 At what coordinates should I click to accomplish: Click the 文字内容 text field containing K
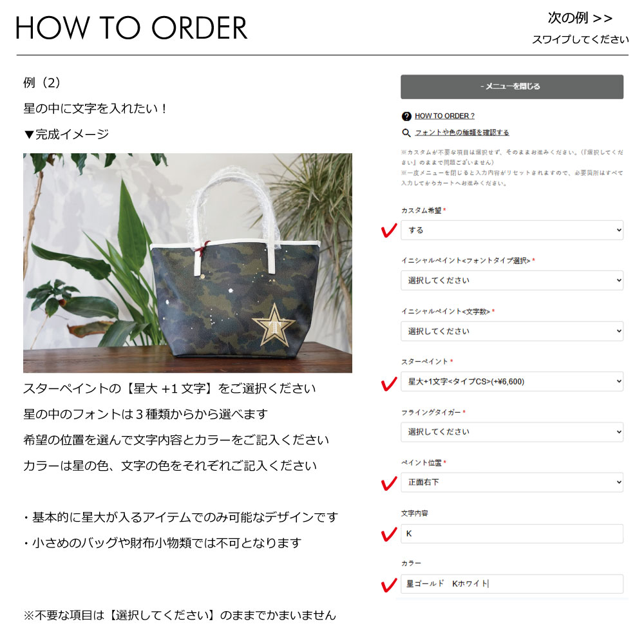coord(512,533)
